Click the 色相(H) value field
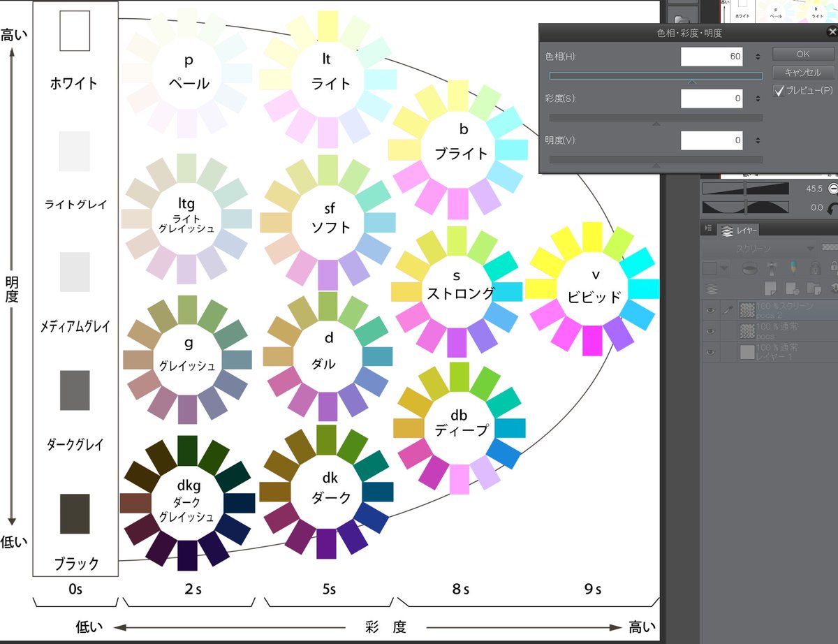This screenshot has height=644, width=838. click(712, 57)
